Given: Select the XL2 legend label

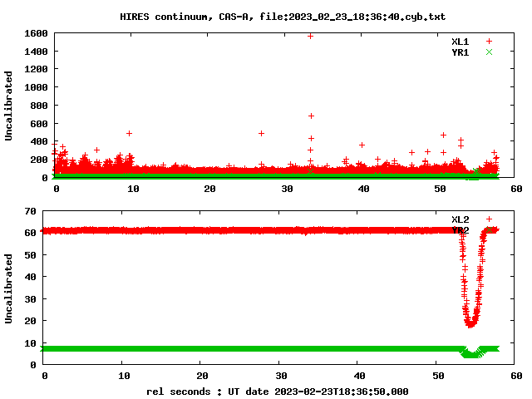Looking at the screenshot, I should 460,219.
